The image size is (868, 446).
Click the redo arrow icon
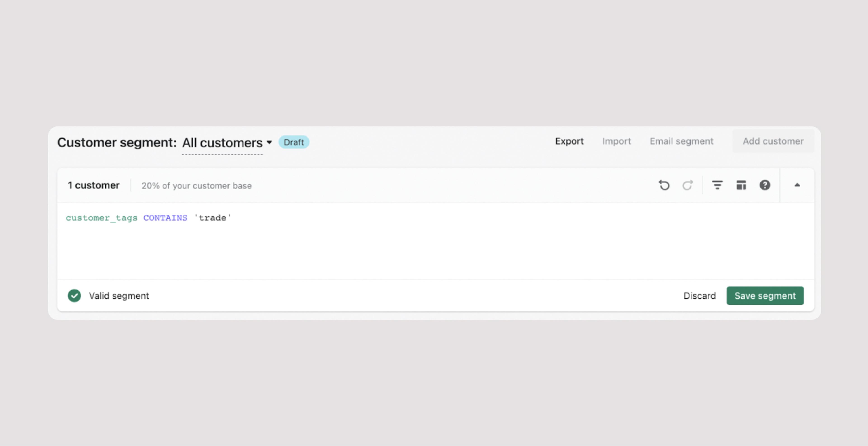click(x=687, y=185)
